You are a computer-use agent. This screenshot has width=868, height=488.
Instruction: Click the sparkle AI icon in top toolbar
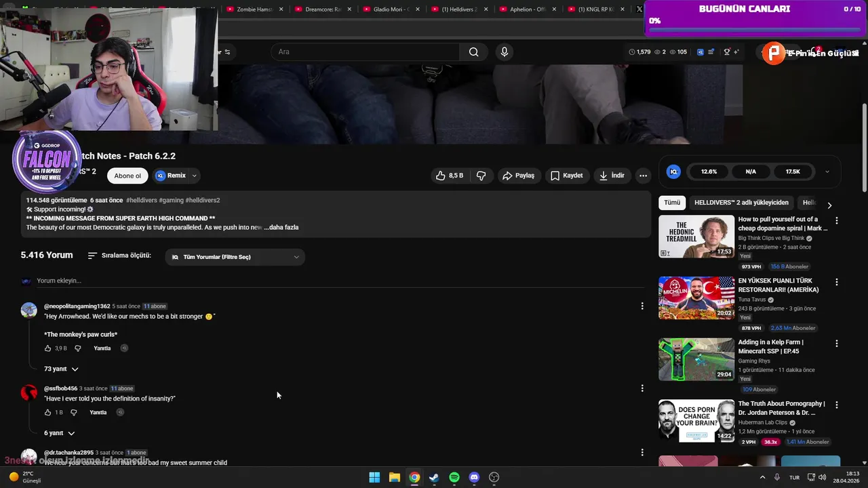tap(736, 52)
